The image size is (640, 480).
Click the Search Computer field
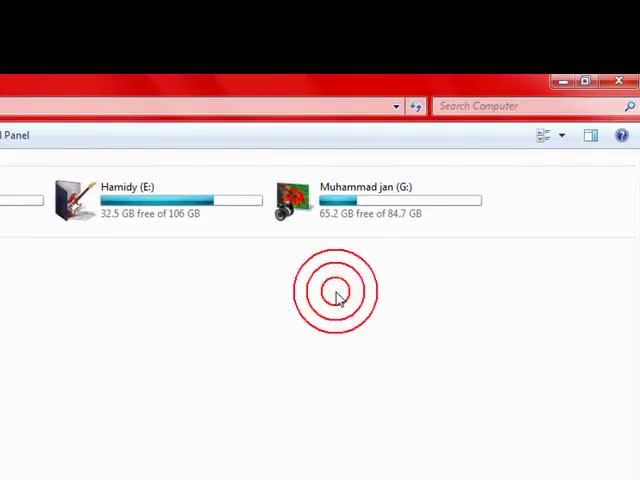coord(525,106)
